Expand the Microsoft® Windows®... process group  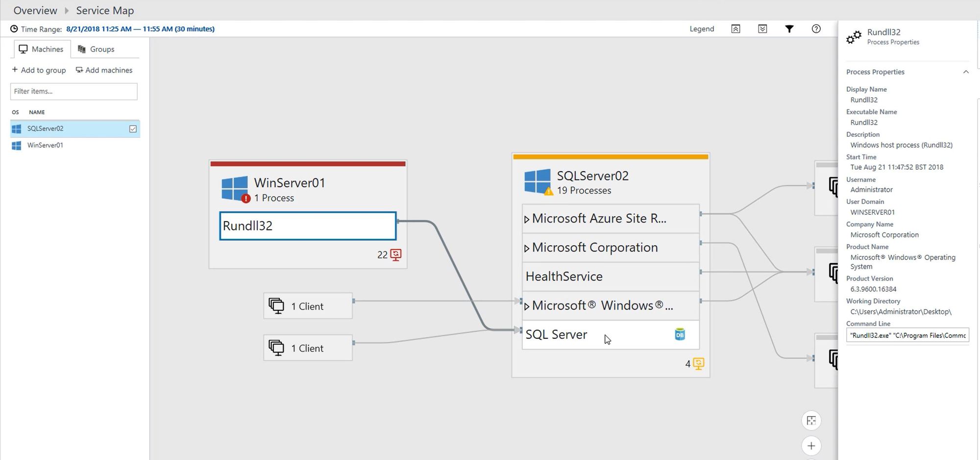click(x=527, y=307)
